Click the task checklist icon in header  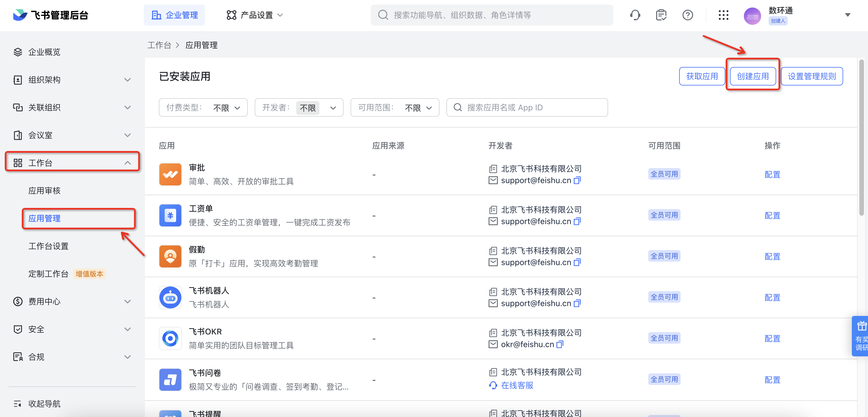point(661,15)
